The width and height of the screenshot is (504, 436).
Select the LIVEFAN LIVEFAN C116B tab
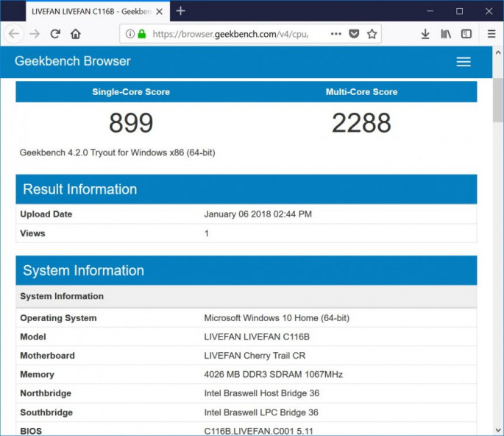pos(98,11)
